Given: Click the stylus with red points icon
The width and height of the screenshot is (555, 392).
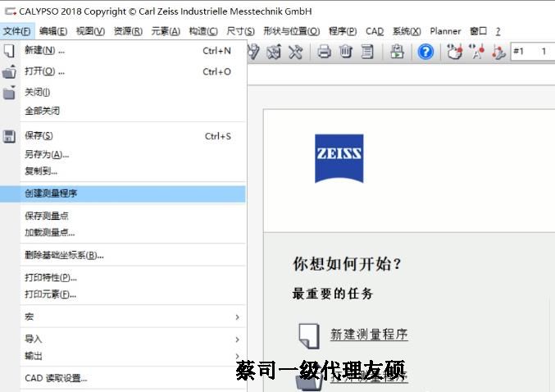Looking at the screenshot, I should 498,52.
